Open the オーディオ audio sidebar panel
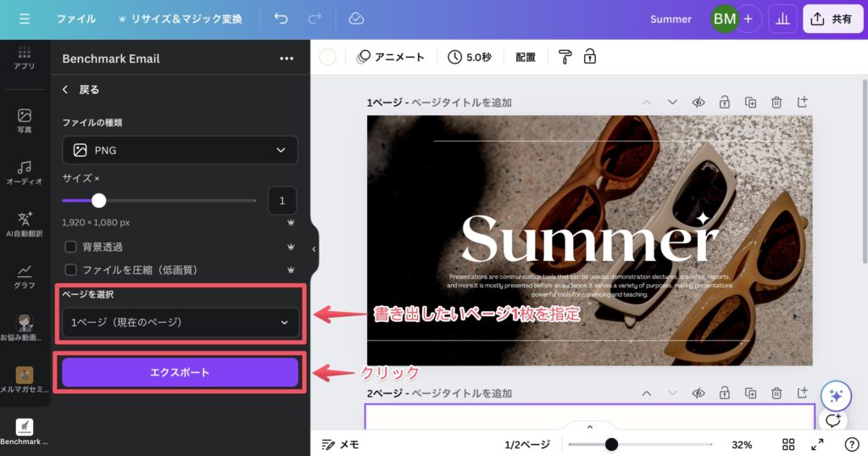The height and width of the screenshot is (456, 868). [25, 172]
